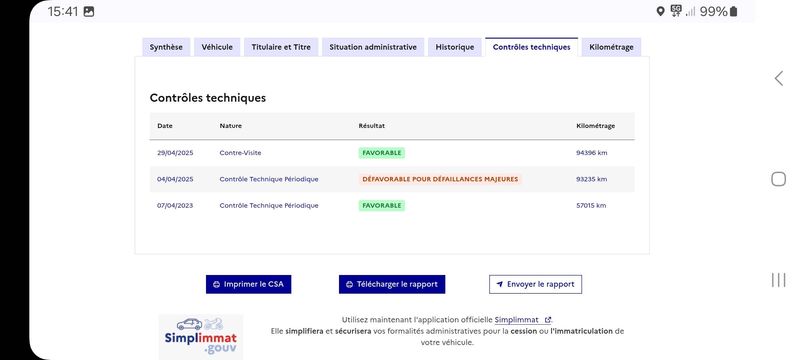The image size is (800, 360).
Task: Click the FAVORABLE badge for 29/04/2025
Action: coord(382,153)
